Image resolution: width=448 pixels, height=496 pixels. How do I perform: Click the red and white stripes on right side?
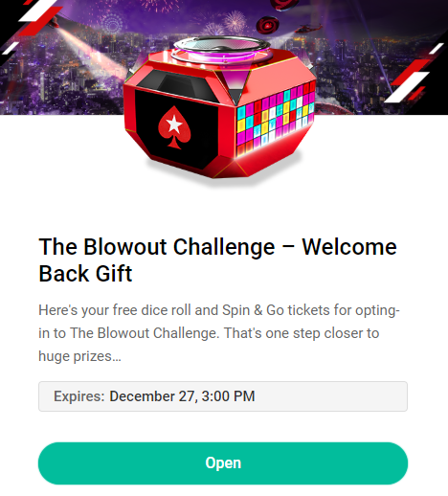pos(412,77)
